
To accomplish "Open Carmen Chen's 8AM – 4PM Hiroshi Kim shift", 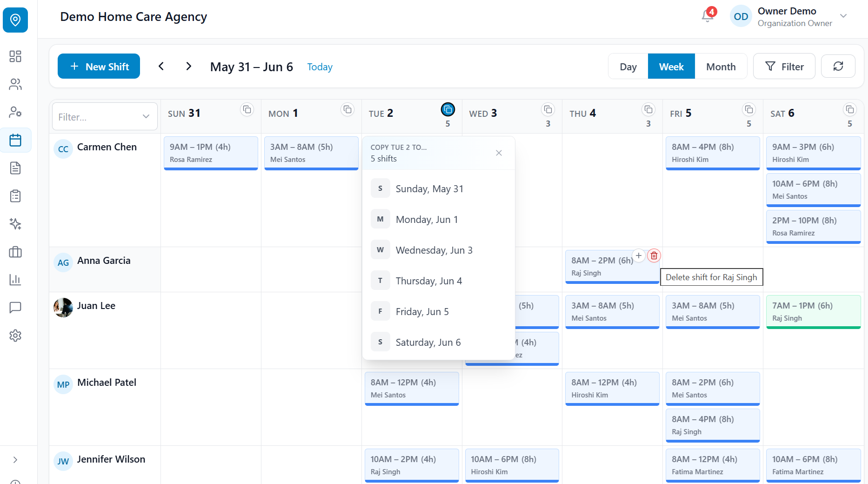I will tap(713, 153).
